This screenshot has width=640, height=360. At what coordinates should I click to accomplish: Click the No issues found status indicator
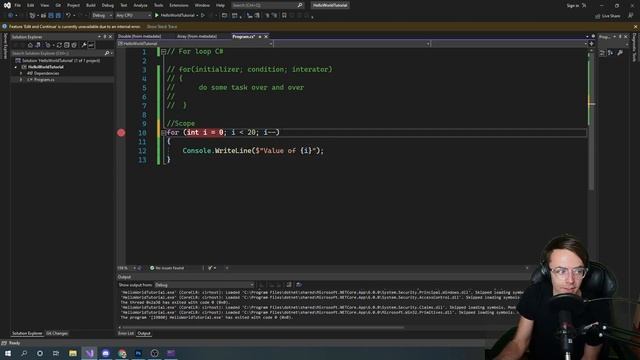pyautogui.click(x=167, y=268)
